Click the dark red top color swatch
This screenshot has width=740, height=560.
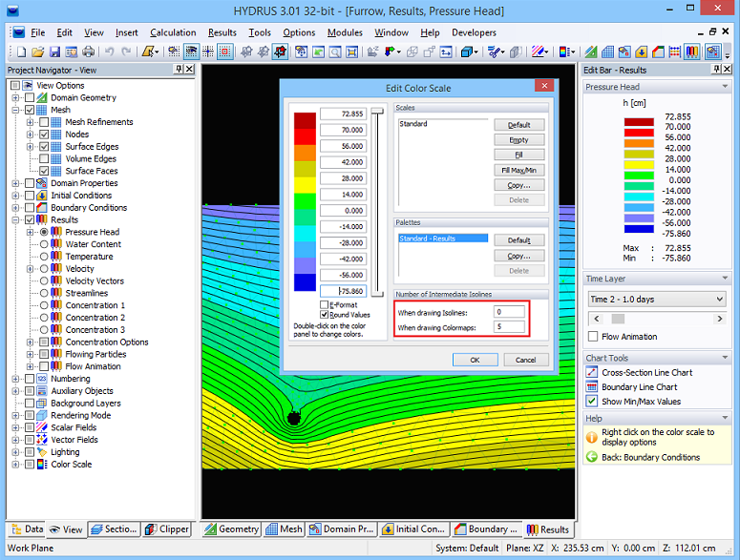[305, 120]
